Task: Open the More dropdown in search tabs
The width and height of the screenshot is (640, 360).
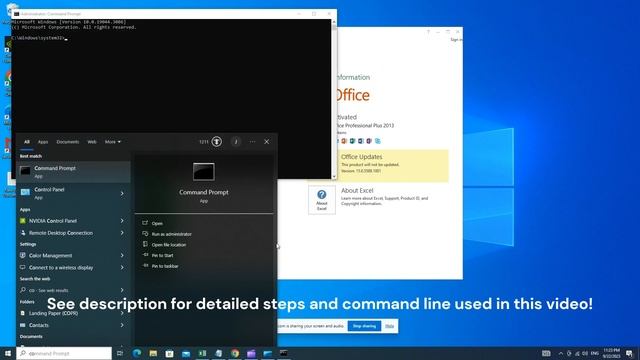Action: point(113,142)
